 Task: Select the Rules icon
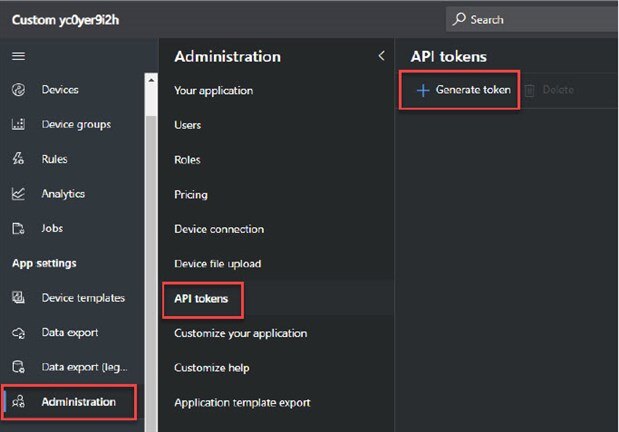coord(18,159)
